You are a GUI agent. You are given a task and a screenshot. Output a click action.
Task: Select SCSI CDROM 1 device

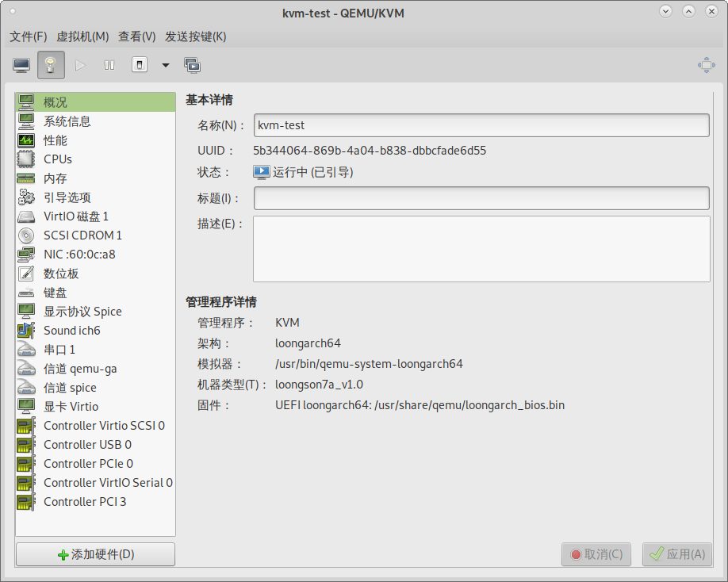(82, 235)
